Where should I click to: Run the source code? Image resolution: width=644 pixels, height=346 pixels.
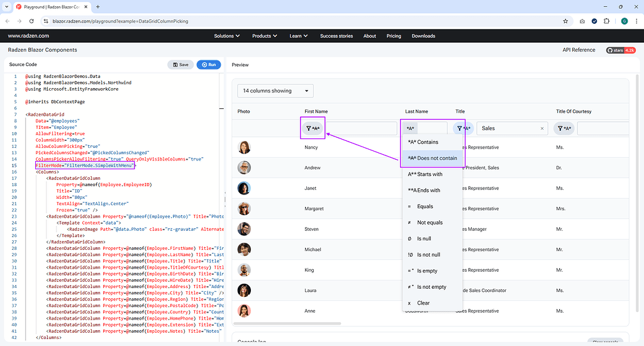tap(209, 65)
